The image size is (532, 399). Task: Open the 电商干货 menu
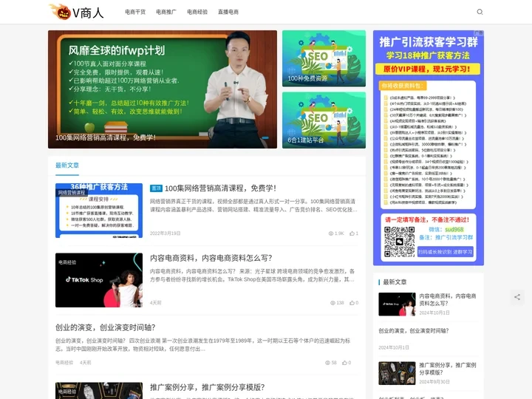tap(135, 12)
